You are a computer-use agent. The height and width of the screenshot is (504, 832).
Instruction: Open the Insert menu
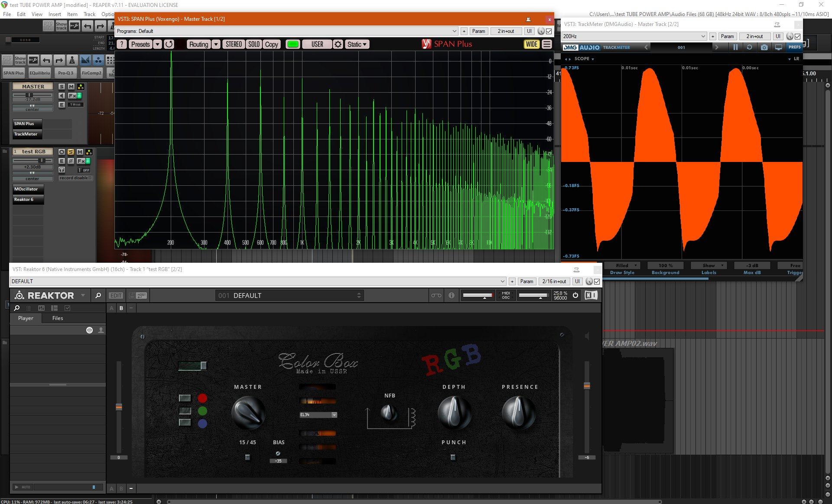(55, 14)
